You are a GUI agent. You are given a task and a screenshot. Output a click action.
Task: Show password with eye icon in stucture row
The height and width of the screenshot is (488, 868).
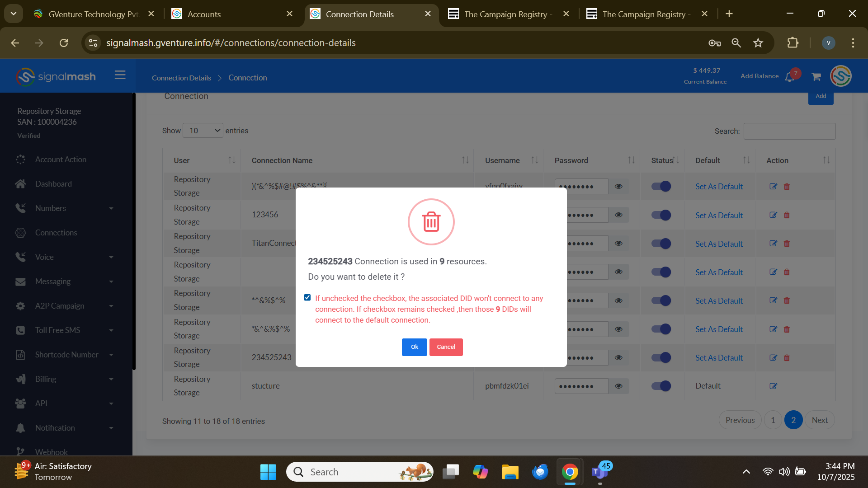[618, 386]
